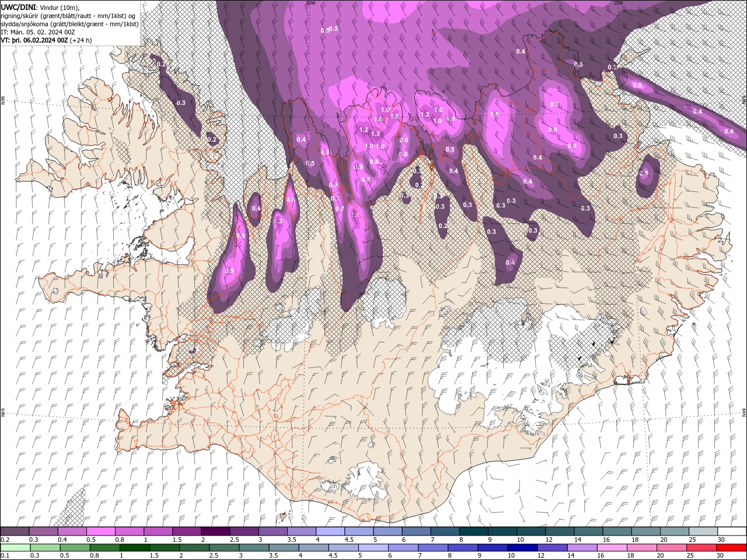Image resolution: width=747 pixels, height=560 pixels.
Task: Pick the upper snow scale swatch for 30
Action: click(x=732, y=531)
